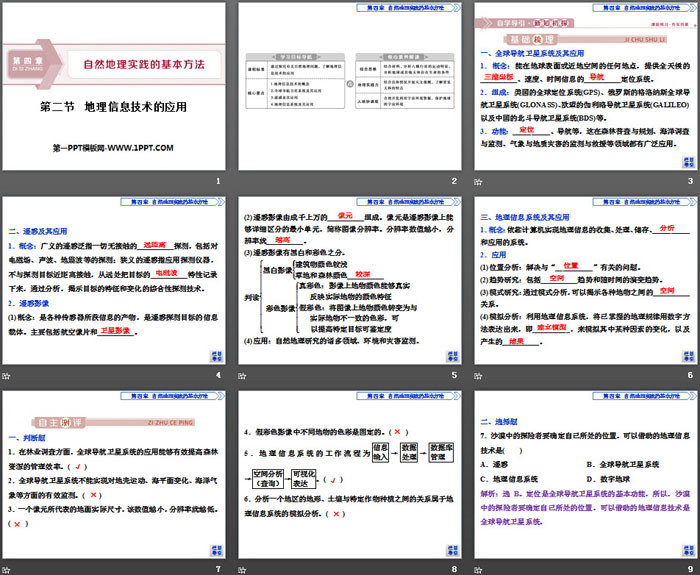
Task: Click the 自学导引 tab on slide 3
Action: coord(508,21)
